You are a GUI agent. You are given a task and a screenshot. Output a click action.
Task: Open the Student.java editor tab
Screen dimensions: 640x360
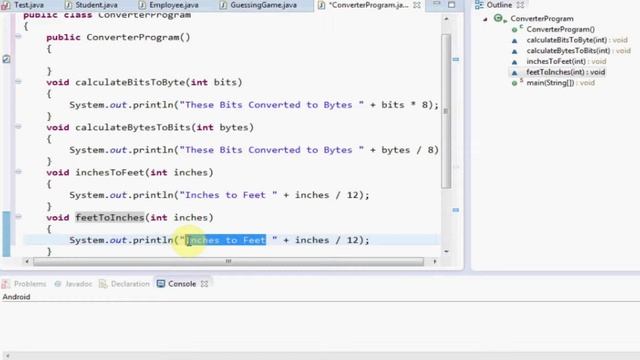click(x=91, y=5)
